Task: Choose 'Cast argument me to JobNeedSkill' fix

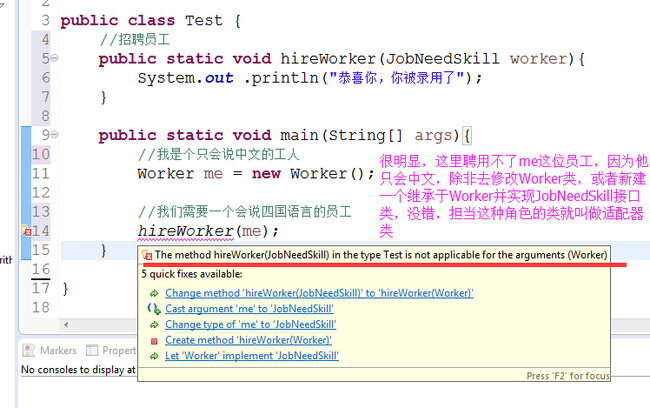Action: 249,309
